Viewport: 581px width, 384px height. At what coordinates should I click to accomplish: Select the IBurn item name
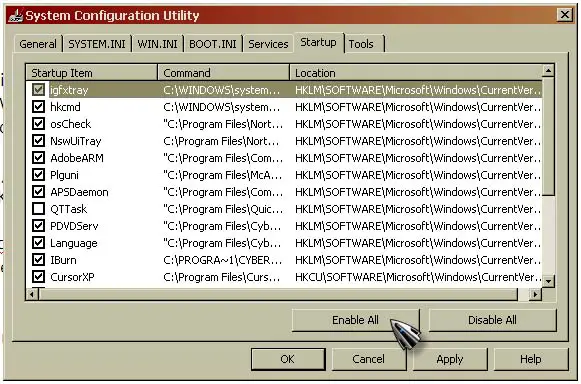click(x=63, y=260)
